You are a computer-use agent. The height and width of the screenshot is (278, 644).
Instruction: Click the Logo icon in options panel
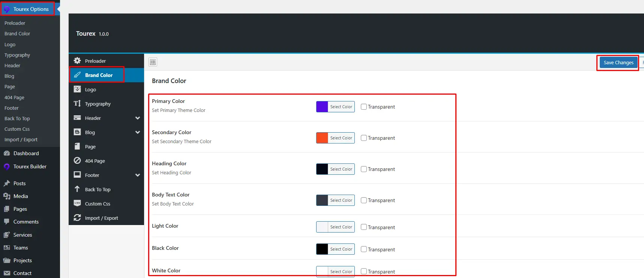click(77, 89)
